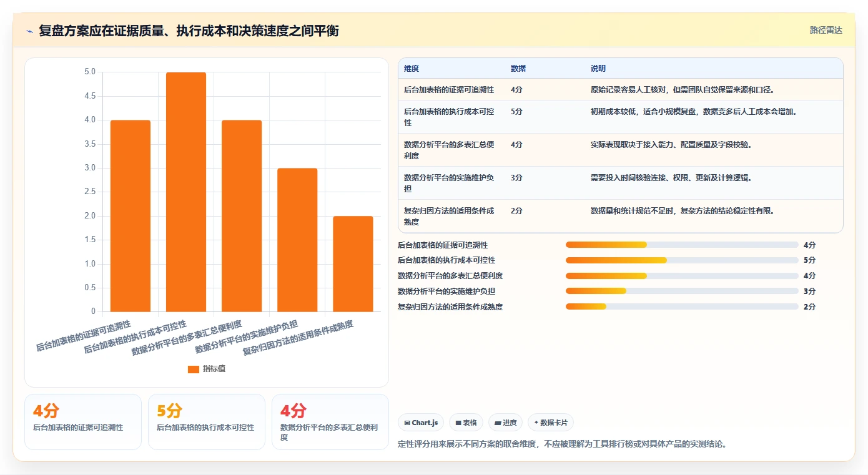Click the footnote starting 定性评分用来展示
Screen dimensions: 868x475
point(563,444)
